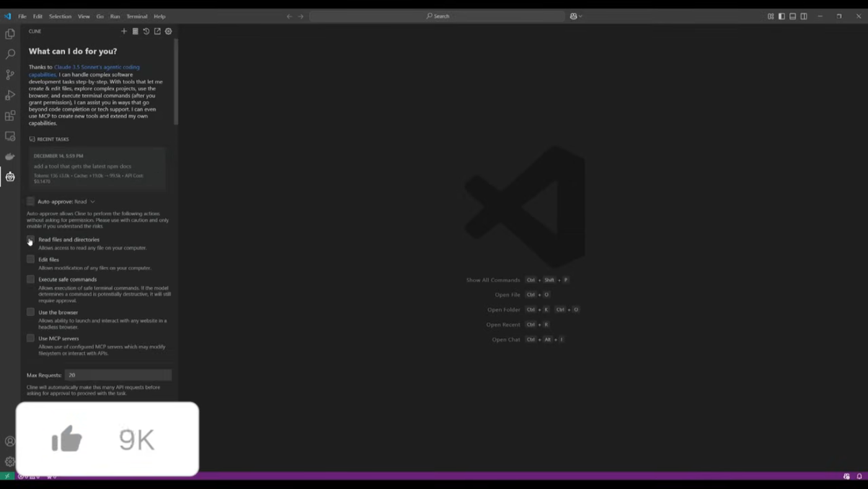Toggle Panel layout icon

(x=792, y=16)
